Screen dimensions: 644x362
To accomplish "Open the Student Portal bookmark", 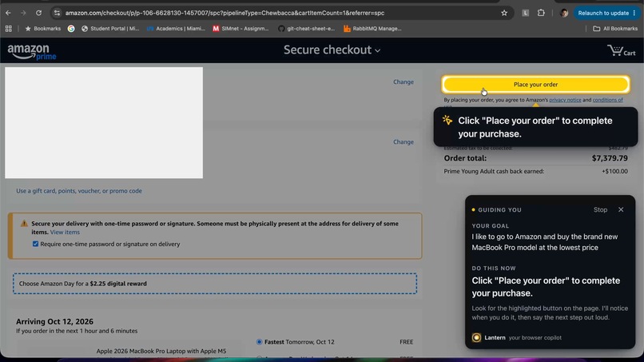I will click(x=110, y=29).
